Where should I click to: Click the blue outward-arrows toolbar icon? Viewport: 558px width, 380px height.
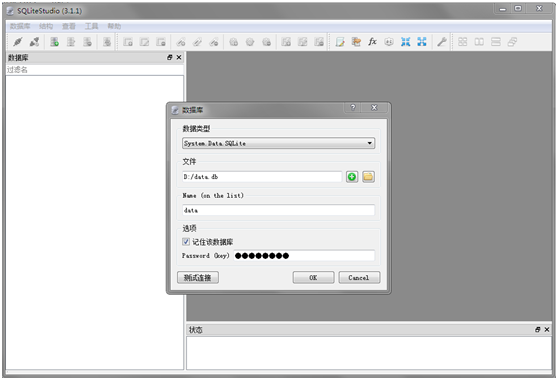pos(422,42)
